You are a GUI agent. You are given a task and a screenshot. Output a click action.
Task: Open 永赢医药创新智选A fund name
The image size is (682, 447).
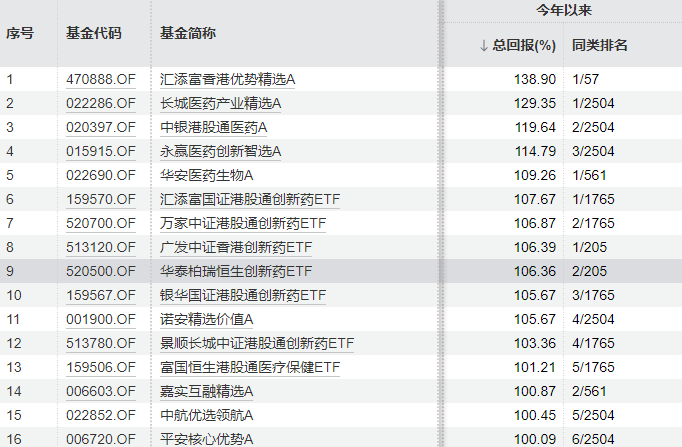[x=221, y=151]
